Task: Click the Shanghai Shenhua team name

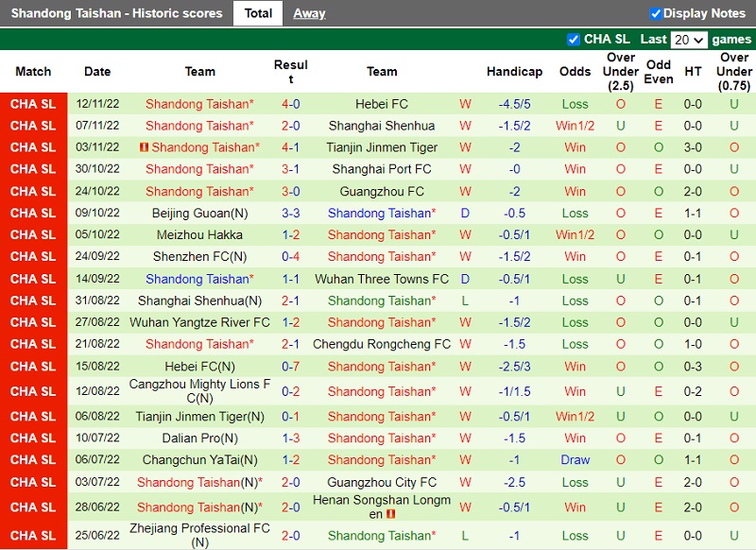Action: [x=382, y=126]
